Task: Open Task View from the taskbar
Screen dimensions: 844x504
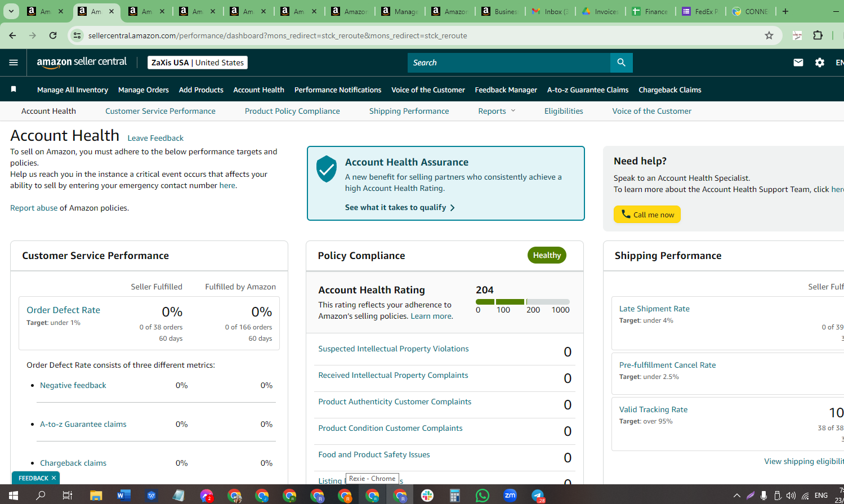Action: click(68, 496)
